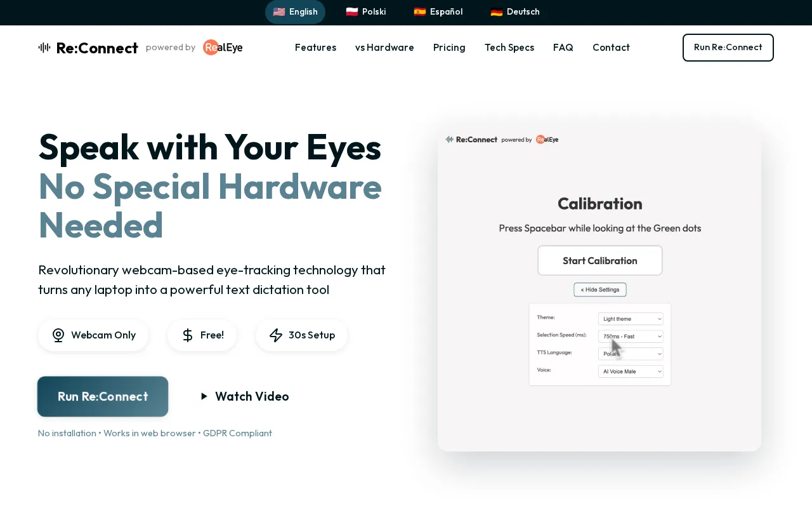Open the Contact nav link
The image size is (812, 508).
point(611,48)
